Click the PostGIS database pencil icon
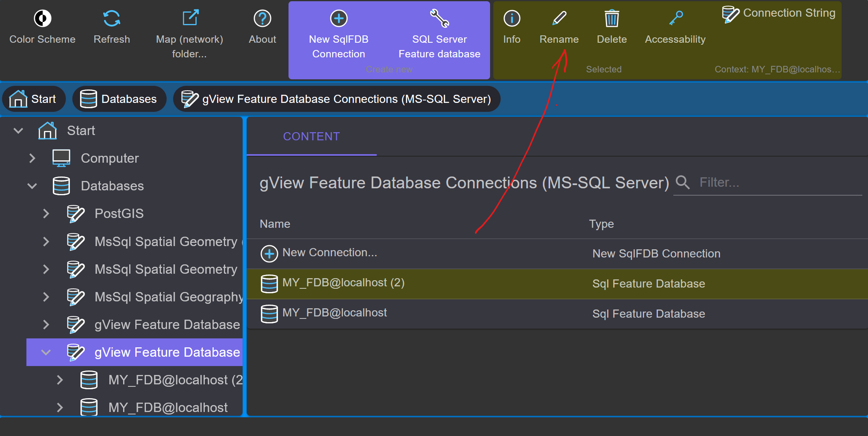 coord(76,214)
